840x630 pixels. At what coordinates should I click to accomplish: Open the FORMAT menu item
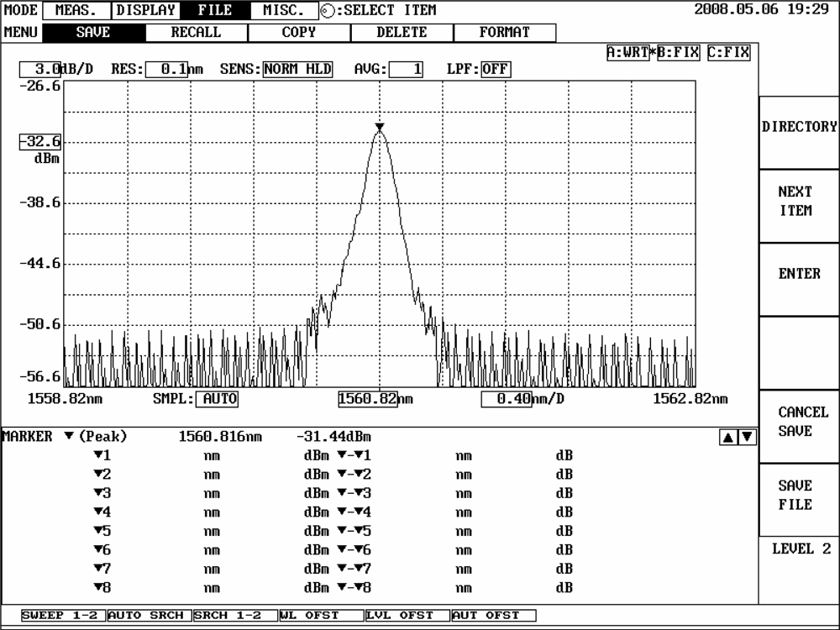(x=504, y=33)
